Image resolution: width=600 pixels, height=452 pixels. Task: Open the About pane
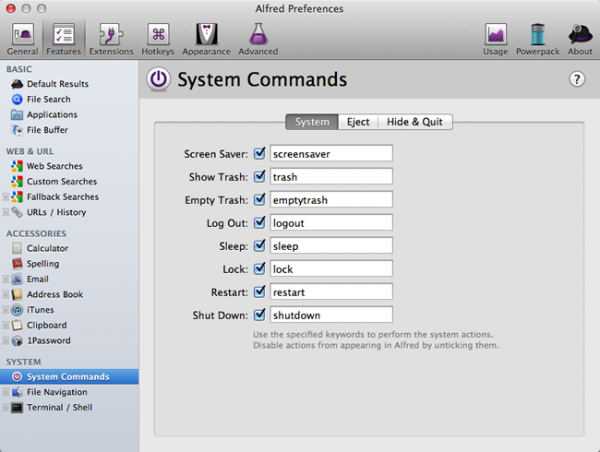click(x=580, y=39)
